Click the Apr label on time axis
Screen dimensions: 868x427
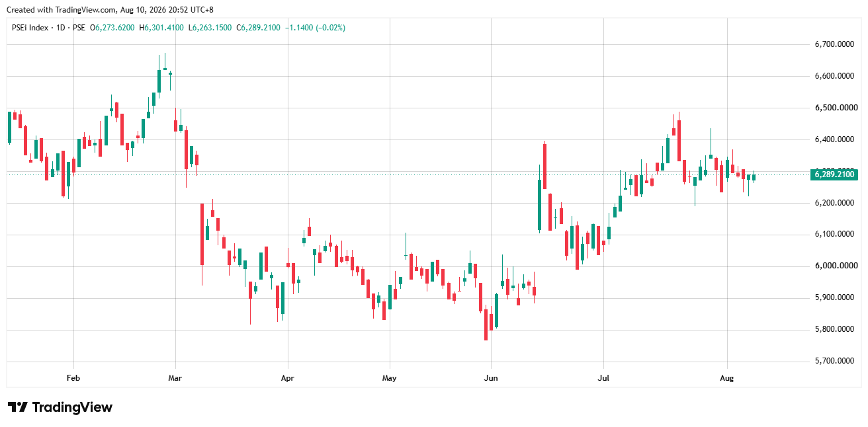[287, 379]
